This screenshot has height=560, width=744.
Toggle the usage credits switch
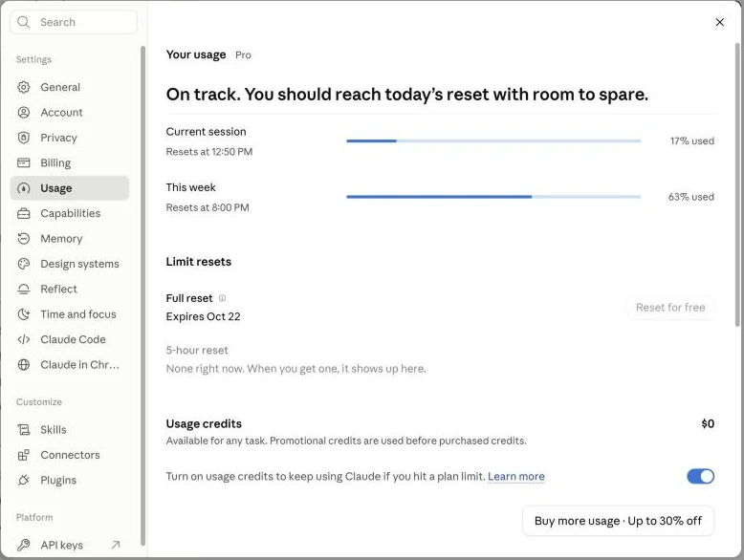click(700, 476)
